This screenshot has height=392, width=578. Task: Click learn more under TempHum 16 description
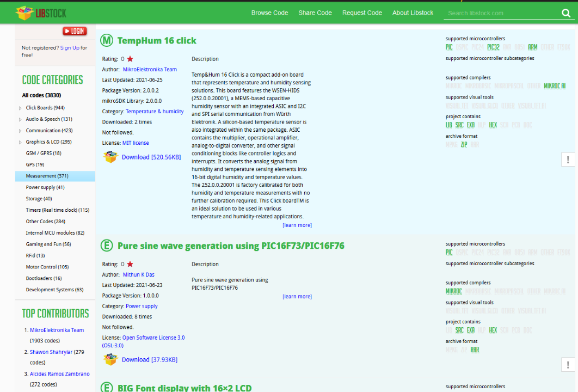click(297, 225)
